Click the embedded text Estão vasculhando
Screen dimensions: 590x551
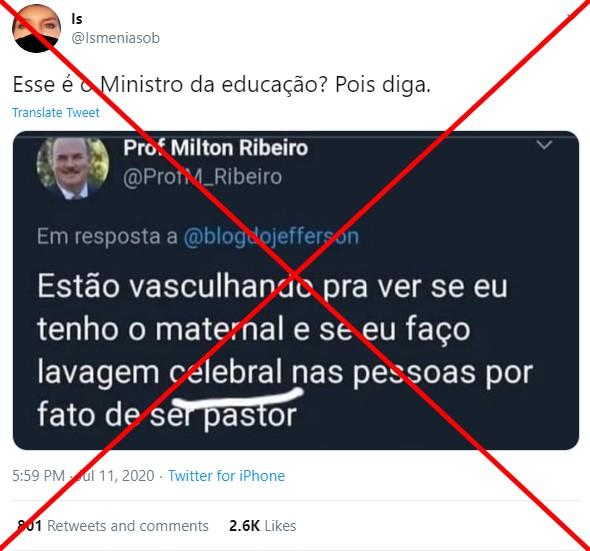coord(175,286)
